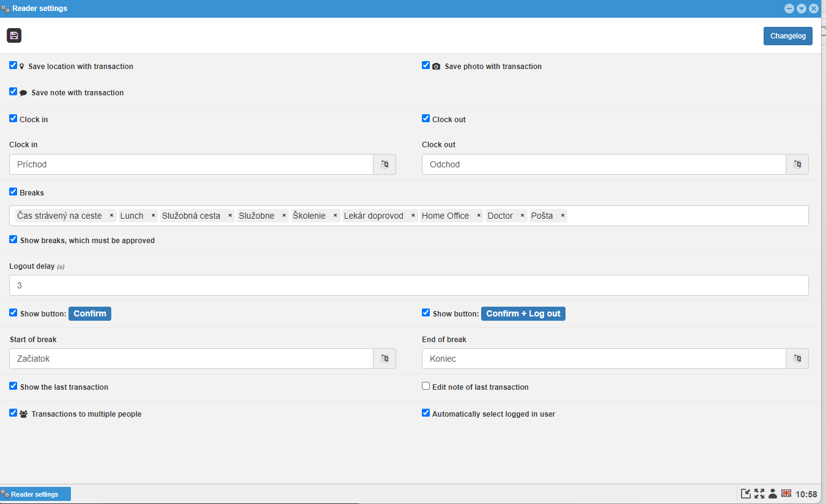
Task: Open the Changelog
Action: click(787, 35)
